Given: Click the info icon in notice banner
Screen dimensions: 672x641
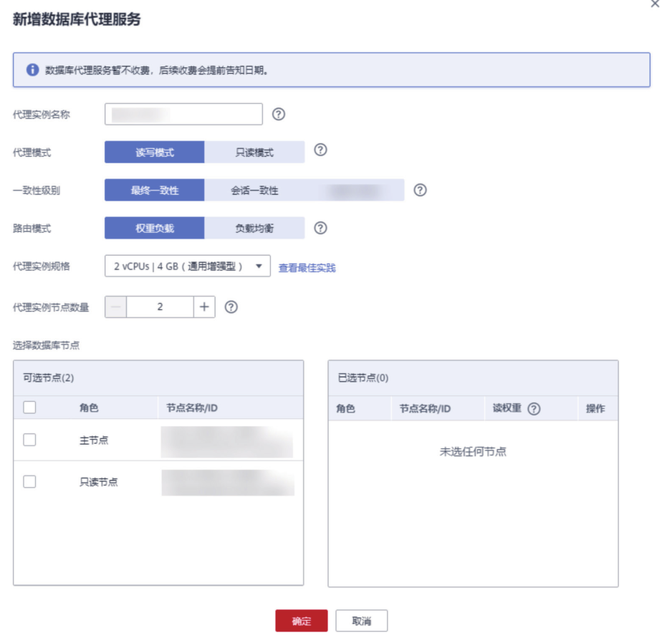Looking at the screenshot, I should [32, 70].
